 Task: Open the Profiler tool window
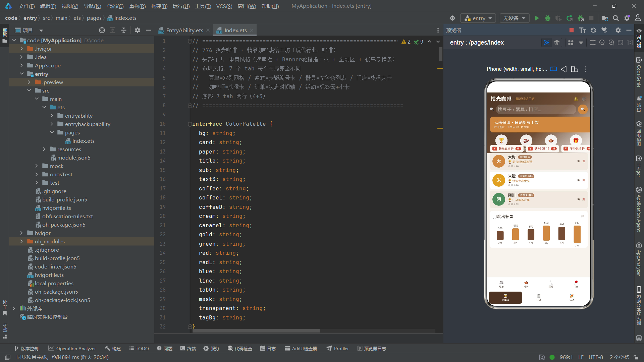338,349
